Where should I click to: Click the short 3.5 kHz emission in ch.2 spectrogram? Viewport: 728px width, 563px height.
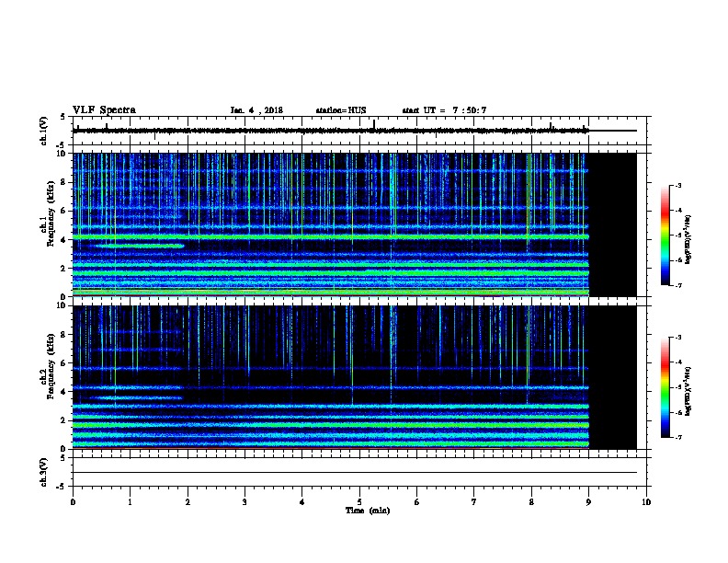(x=135, y=397)
